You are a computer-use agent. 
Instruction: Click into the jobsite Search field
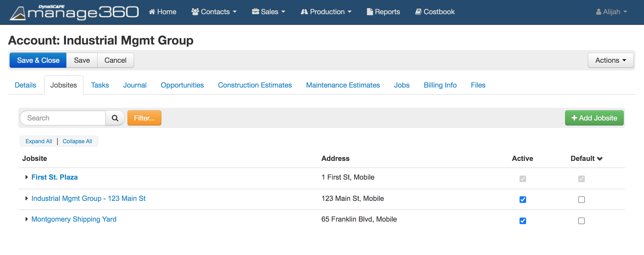[x=63, y=118]
